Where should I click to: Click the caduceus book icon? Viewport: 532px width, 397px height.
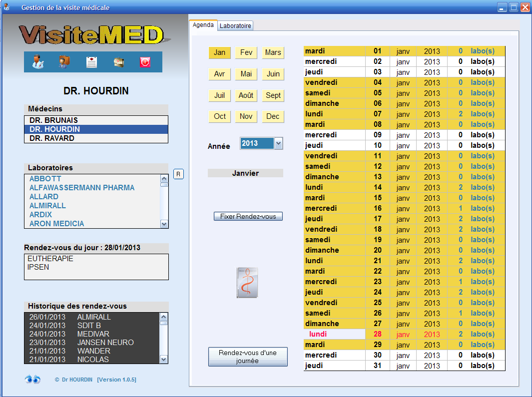[x=247, y=283]
